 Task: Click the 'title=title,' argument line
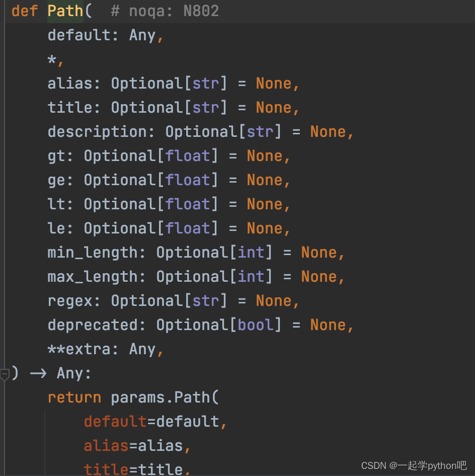point(137,469)
